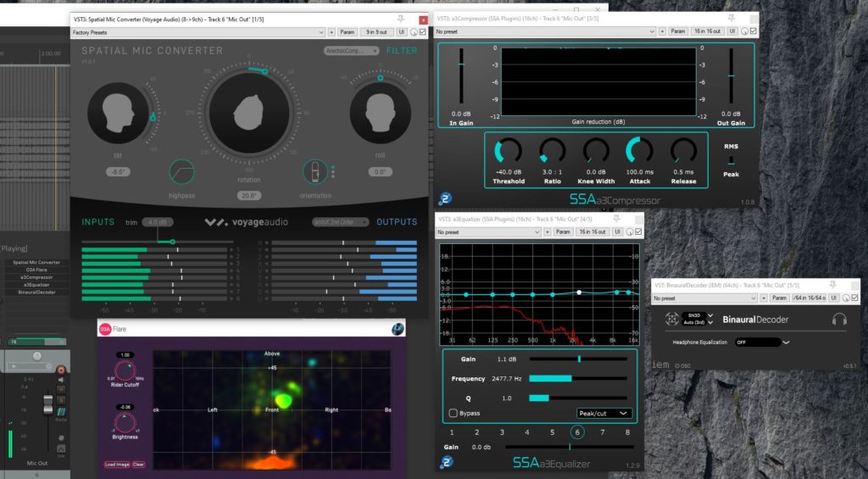This screenshot has height=479, width=868.
Task: Click the a3Compressor Threshold knob
Action: click(x=509, y=151)
